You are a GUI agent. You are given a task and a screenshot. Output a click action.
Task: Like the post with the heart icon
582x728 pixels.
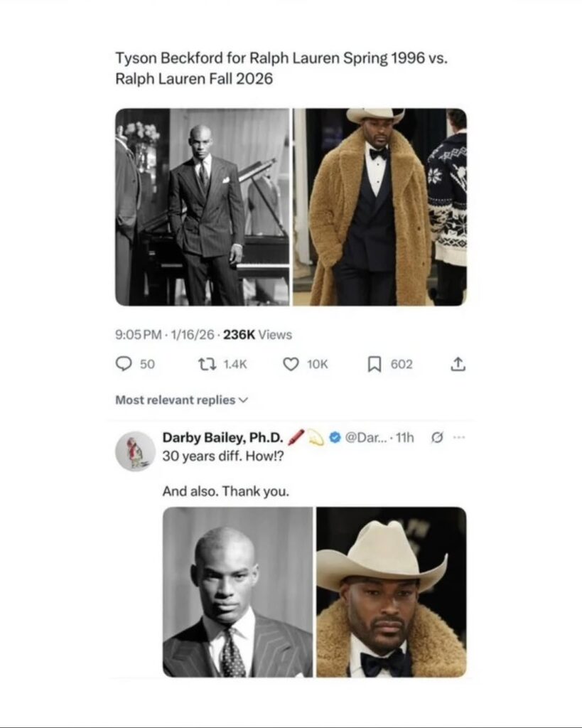[291, 364]
